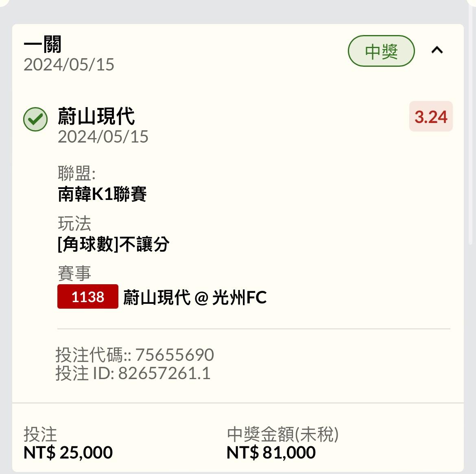This screenshot has width=476, height=474.
Task: Select the bet code 75655690
Action: (x=175, y=355)
